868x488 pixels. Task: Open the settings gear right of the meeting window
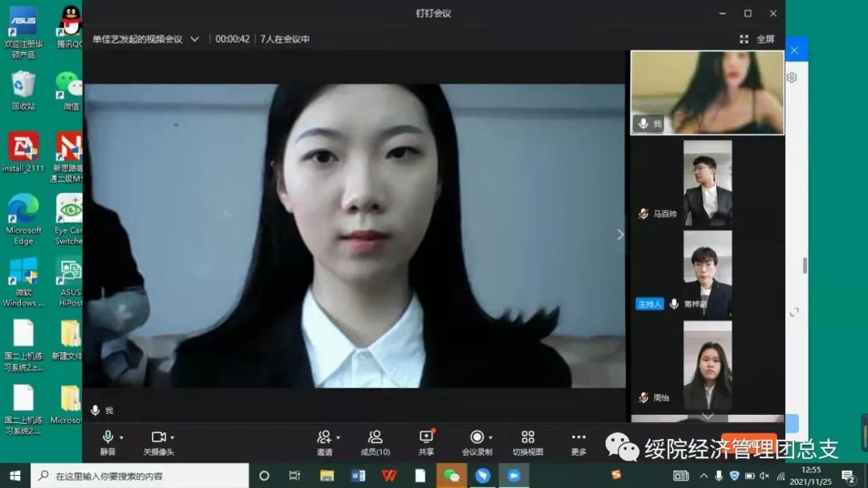[x=792, y=77]
